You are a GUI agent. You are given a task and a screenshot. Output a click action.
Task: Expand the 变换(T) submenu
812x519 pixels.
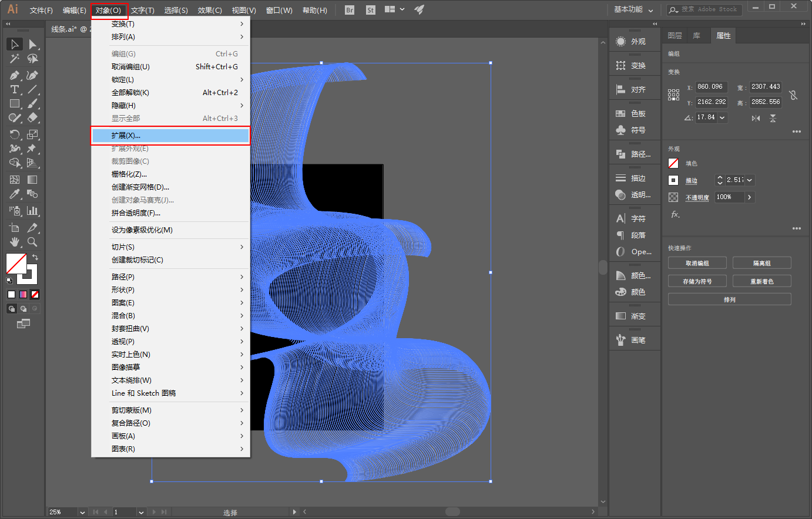(171, 24)
